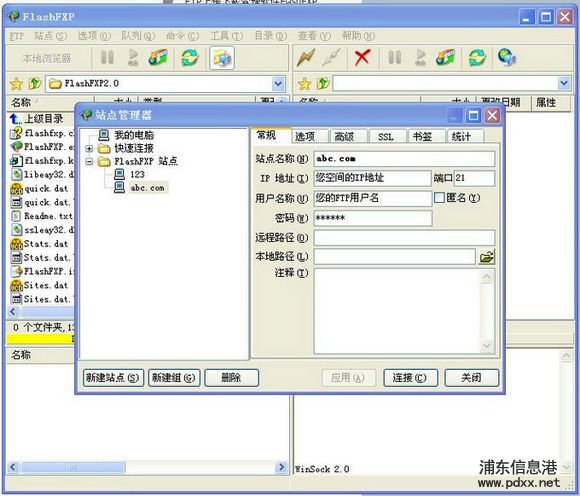Click the 远程路径 input field
Viewport: 580px width, 496px height.
click(x=404, y=237)
